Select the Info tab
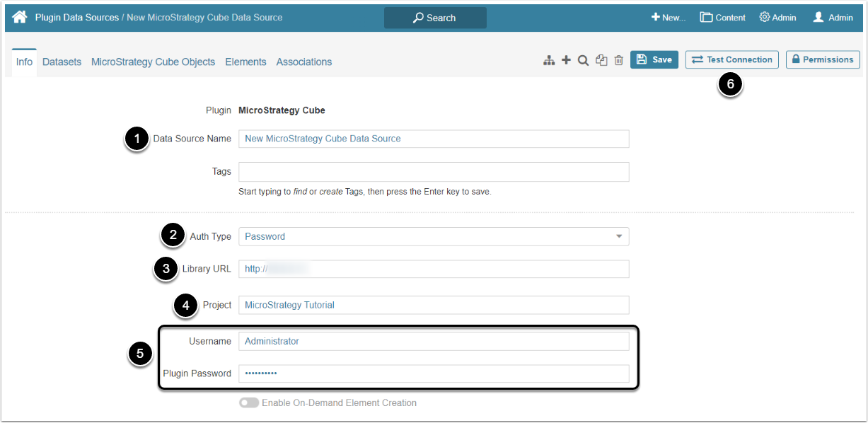 coord(24,62)
